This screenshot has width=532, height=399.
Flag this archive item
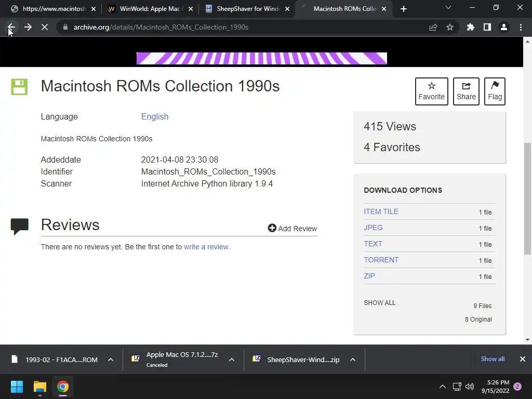[495, 91]
